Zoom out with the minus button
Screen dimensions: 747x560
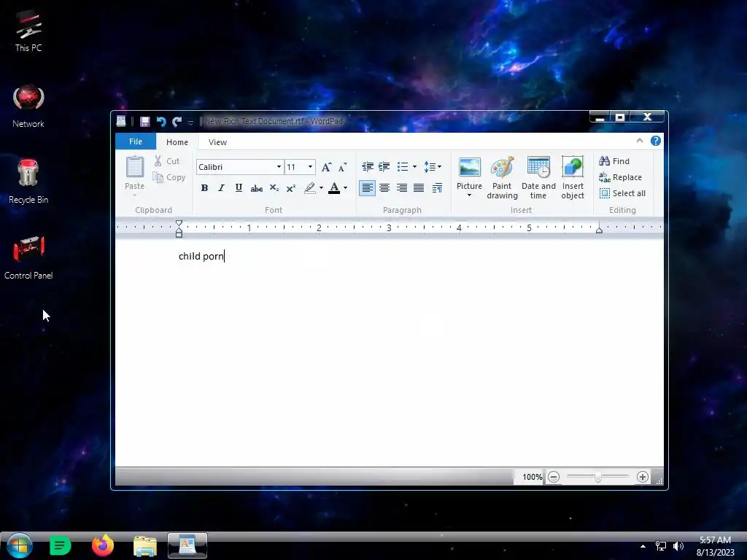coord(554,477)
